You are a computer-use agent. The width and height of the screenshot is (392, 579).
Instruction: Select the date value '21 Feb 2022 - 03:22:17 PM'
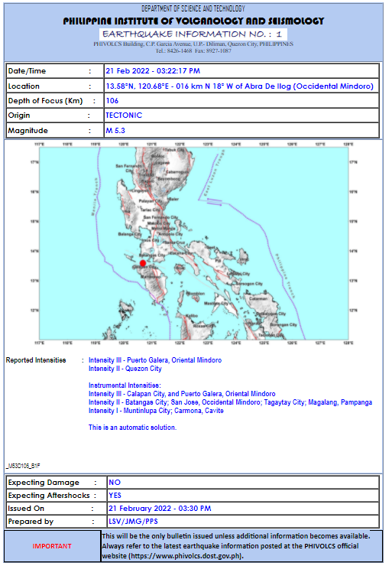(153, 71)
